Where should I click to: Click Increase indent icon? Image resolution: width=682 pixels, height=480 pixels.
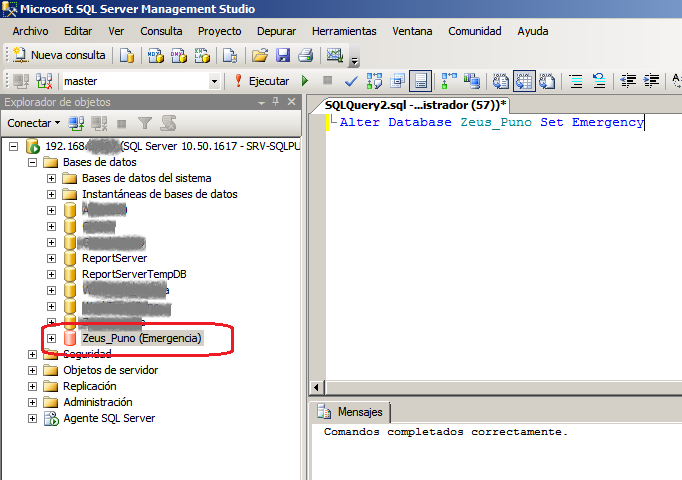[x=652, y=81]
